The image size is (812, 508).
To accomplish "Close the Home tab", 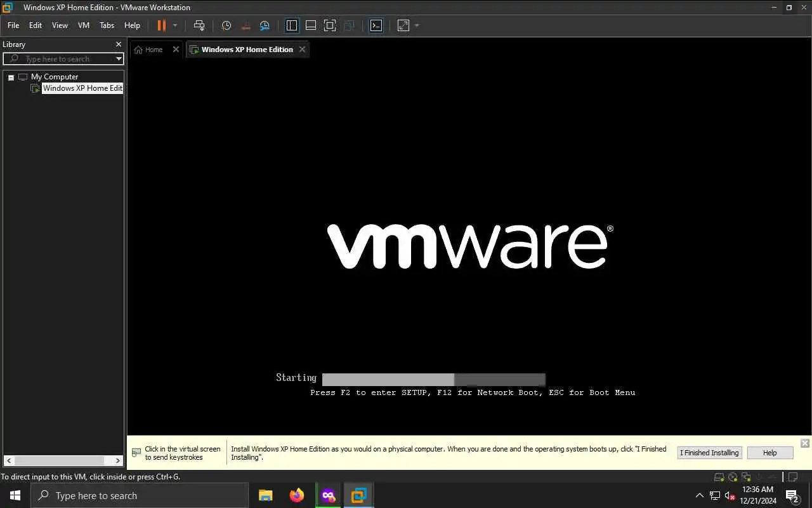I will pyautogui.click(x=176, y=50).
